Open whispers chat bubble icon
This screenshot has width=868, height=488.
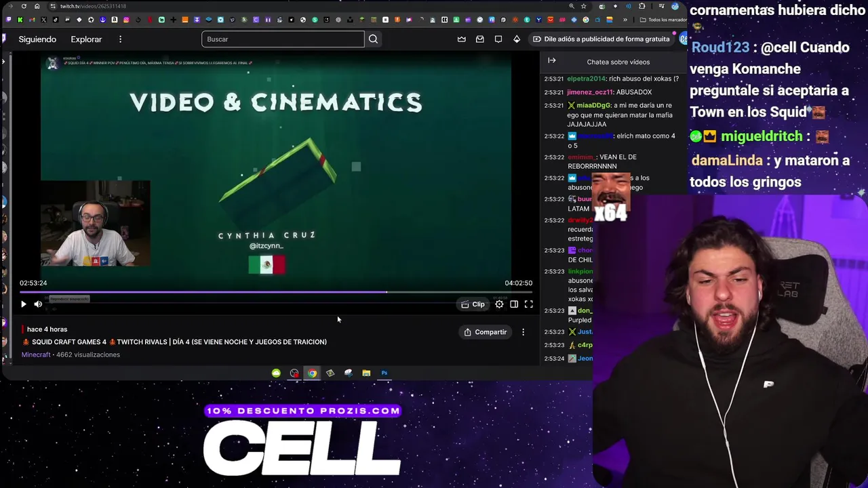[498, 39]
